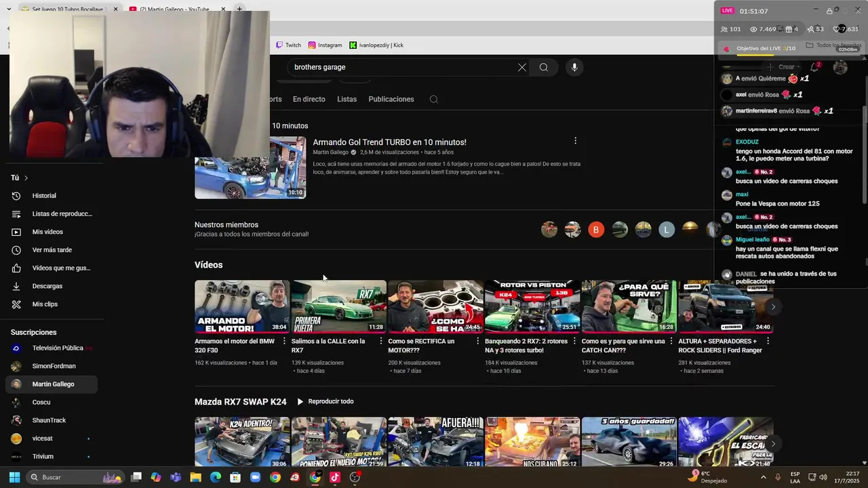This screenshot has height=488, width=868.
Task: Show hidden system tray icons chevron
Action: click(x=764, y=477)
